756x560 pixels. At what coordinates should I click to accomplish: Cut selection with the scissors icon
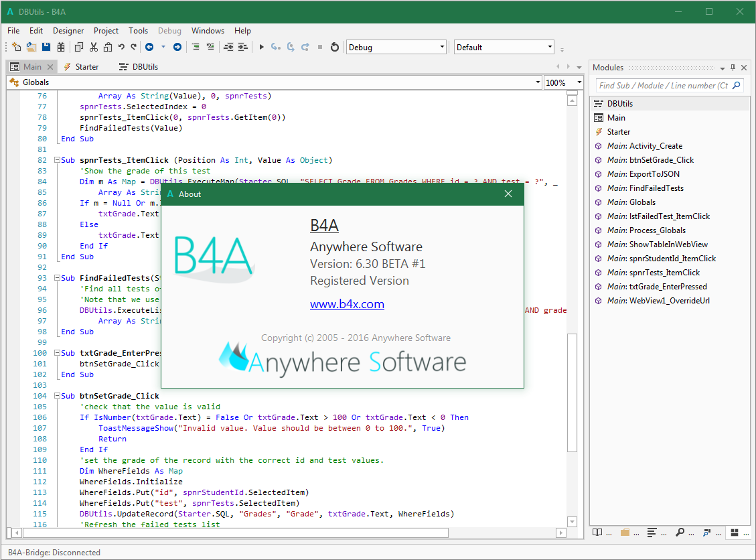click(94, 47)
